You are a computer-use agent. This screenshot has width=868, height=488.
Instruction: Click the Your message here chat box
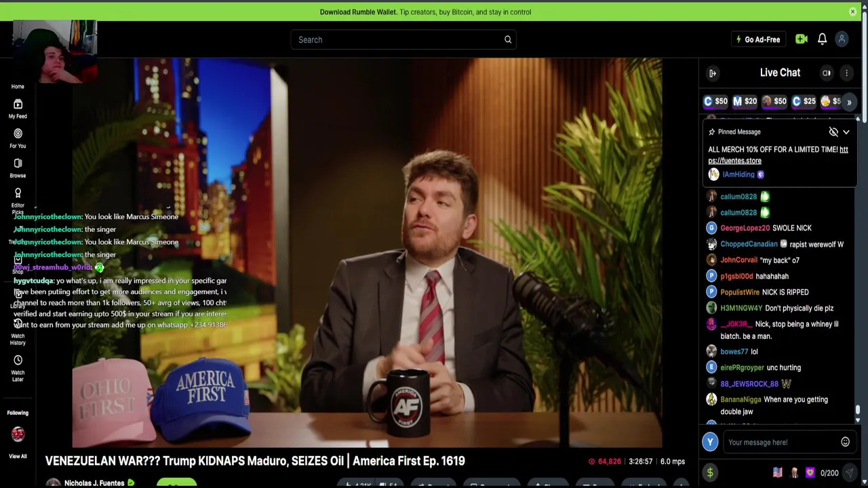780,443
